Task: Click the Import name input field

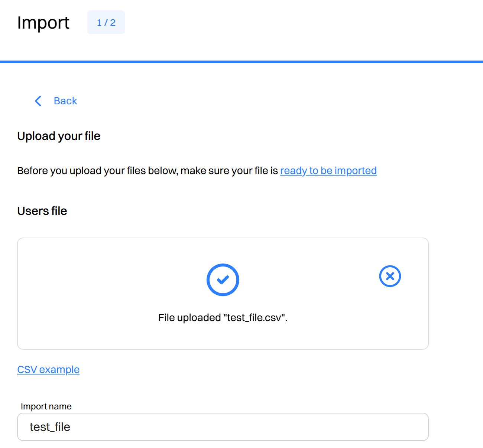Action: pyautogui.click(x=223, y=427)
